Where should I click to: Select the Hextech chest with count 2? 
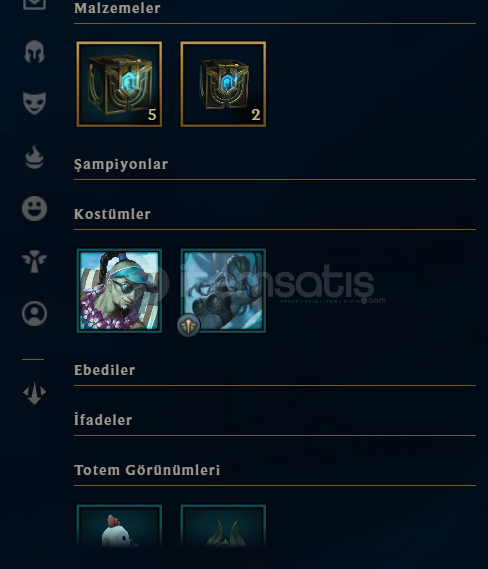(x=223, y=84)
